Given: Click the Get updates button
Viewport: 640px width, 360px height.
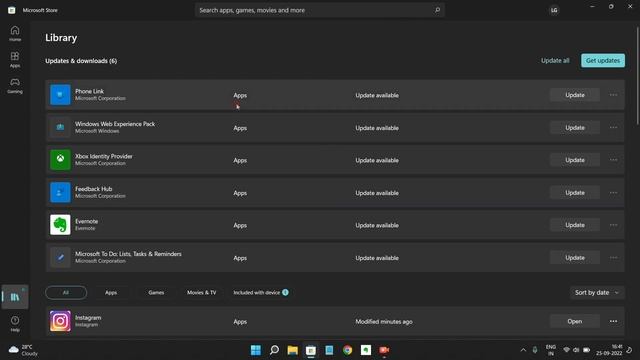Looking at the screenshot, I should pyautogui.click(x=603, y=60).
